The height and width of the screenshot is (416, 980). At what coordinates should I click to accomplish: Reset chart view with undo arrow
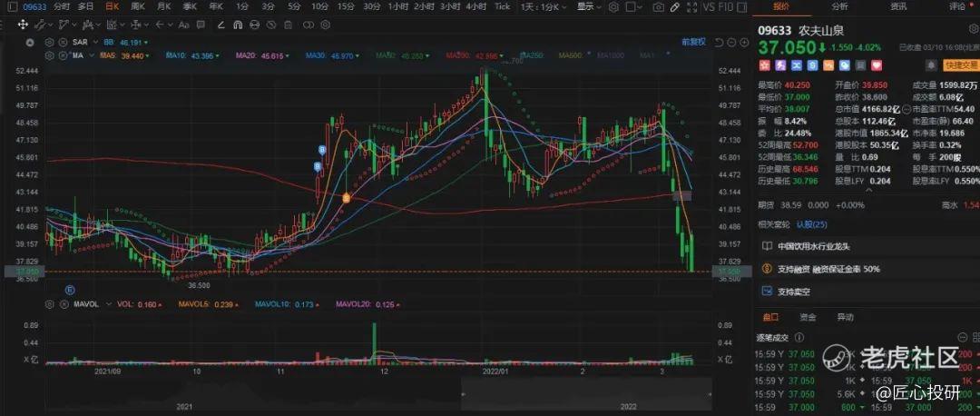[x=720, y=42]
